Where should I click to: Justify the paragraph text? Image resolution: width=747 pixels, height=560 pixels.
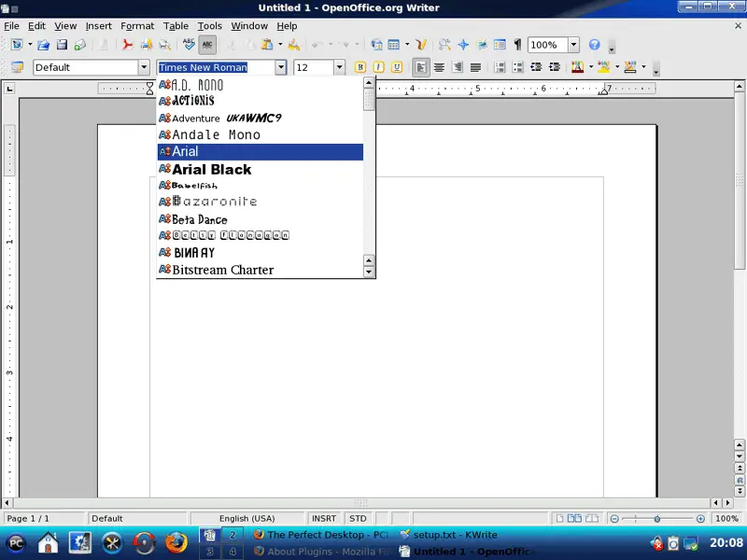(x=475, y=67)
